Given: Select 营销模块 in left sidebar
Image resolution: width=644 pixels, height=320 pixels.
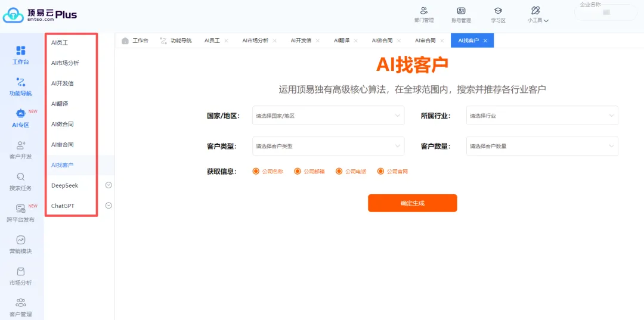Looking at the screenshot, I should pos(20,245).
